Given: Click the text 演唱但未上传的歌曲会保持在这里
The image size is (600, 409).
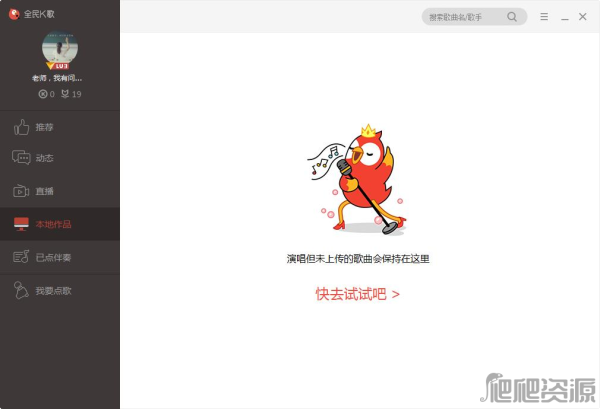Looking at the screenshot, I should 358,259.
